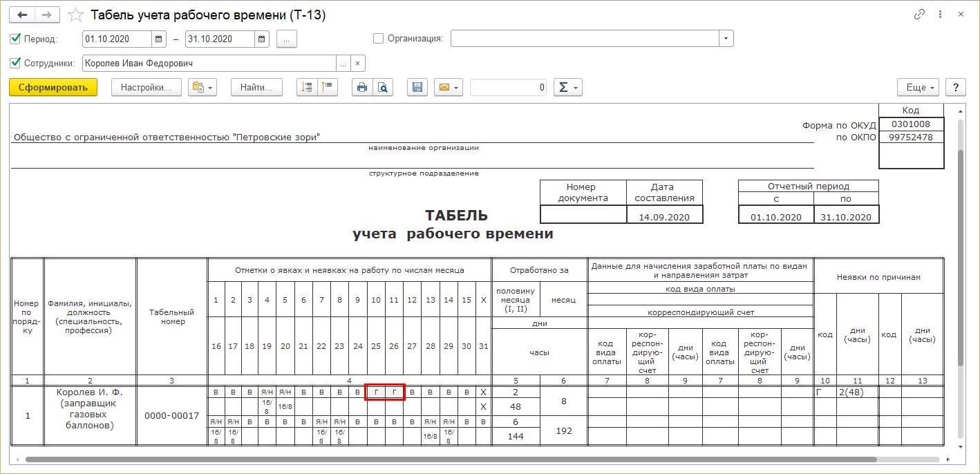Select the organization name "Петровские зори" cell
This screenshot has width=980, height=474.
(x=413, y=137)
